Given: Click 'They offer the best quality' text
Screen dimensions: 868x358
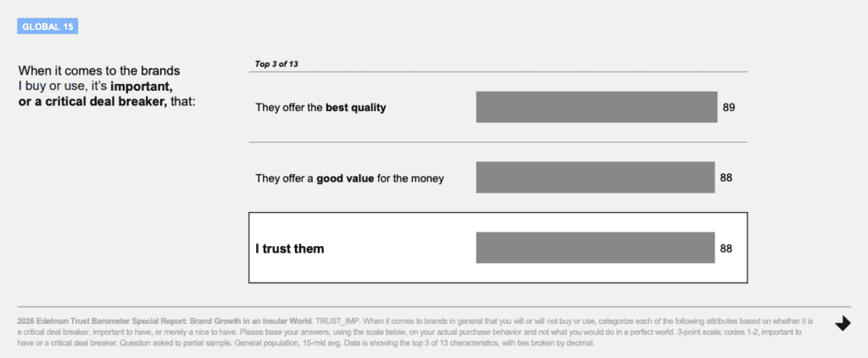Looking at the screenshot, I should click(x=320, y=108).
